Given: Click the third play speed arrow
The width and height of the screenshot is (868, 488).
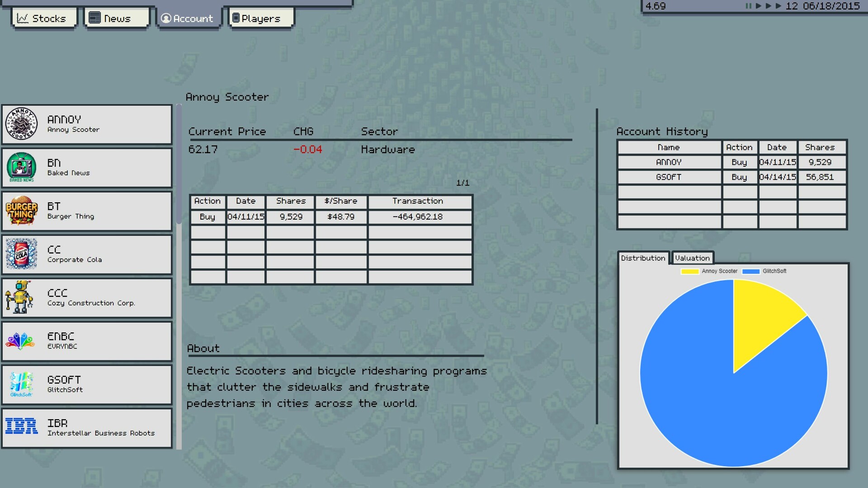Looking at the screenshot, I should [x=778, y=6].
